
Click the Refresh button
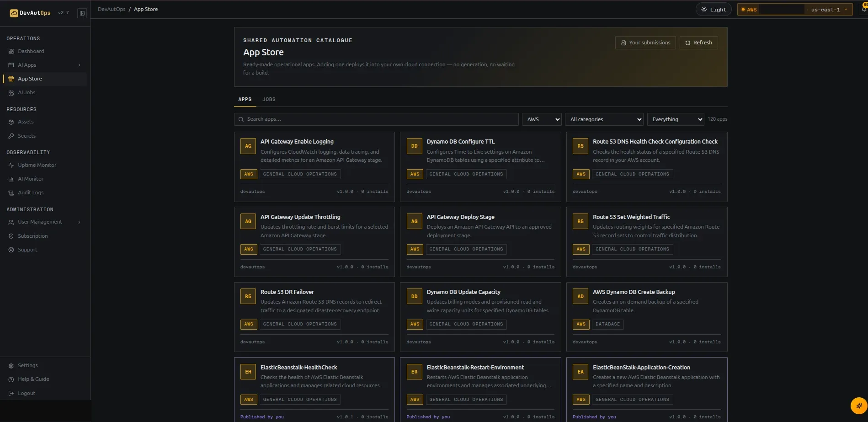pyautogui.click(x=698, y=43)
